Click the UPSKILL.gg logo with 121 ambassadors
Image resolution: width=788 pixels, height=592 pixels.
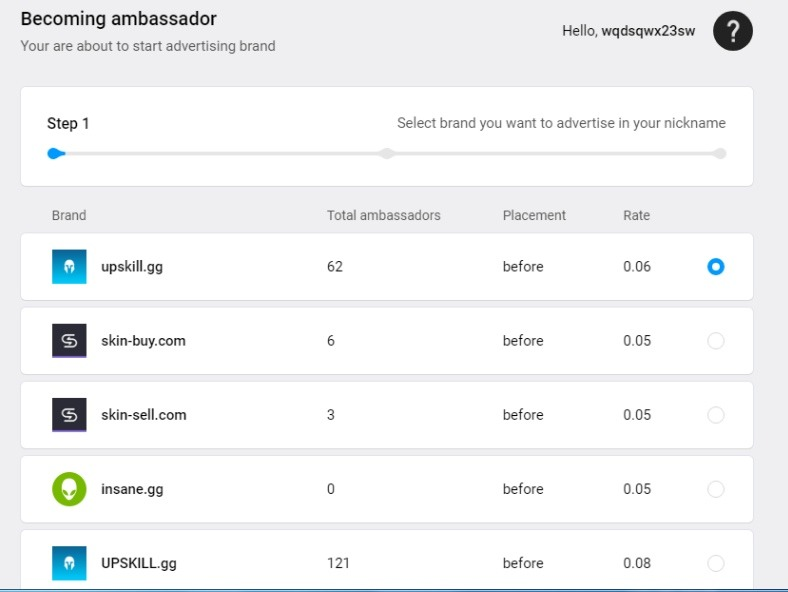[x=69, y=563]
